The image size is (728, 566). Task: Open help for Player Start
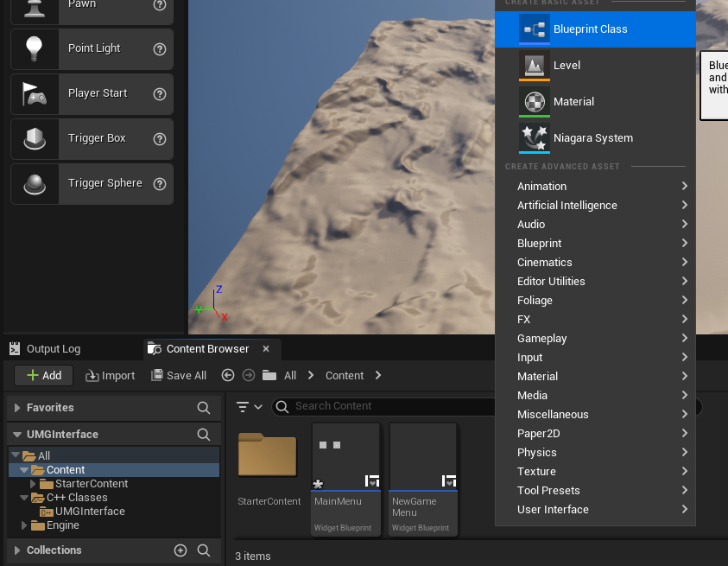coord(160,94)
